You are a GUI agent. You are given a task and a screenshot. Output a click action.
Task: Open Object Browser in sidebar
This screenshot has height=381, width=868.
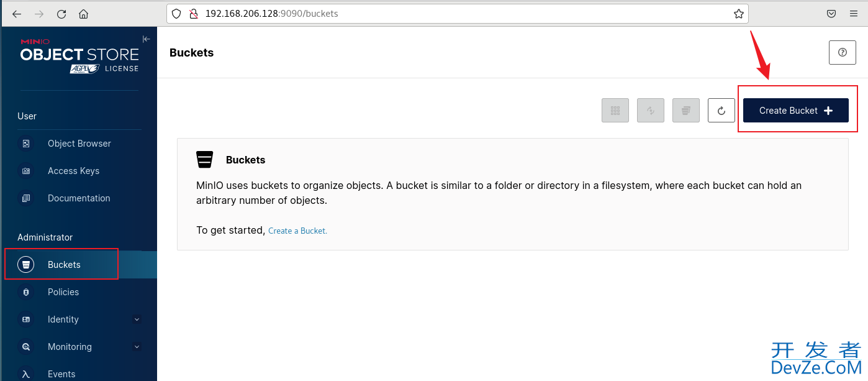click(79, 144)
